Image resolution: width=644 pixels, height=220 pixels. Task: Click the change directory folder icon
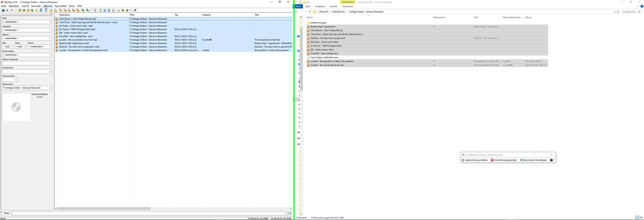20,10
